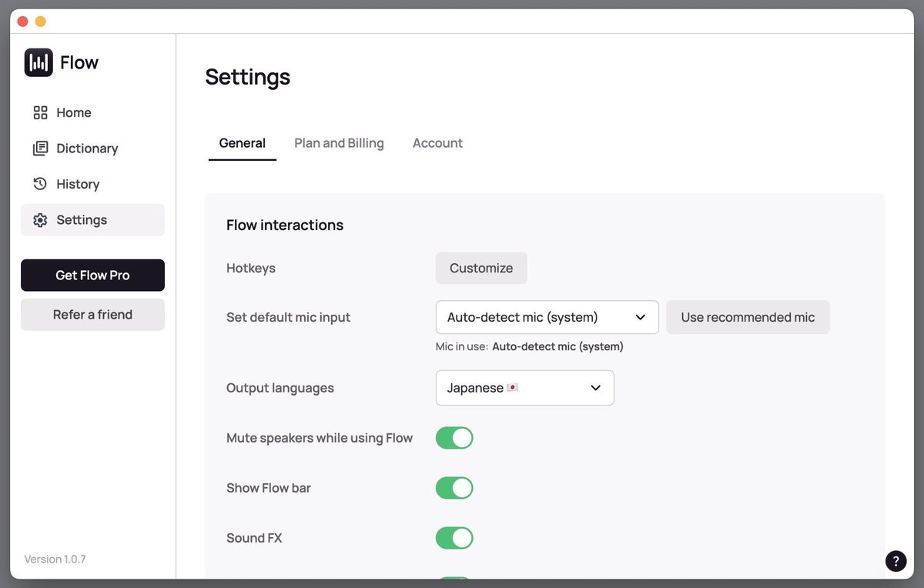Click the 'Output languages' label
924x588 pixels.
coord(280,388)
